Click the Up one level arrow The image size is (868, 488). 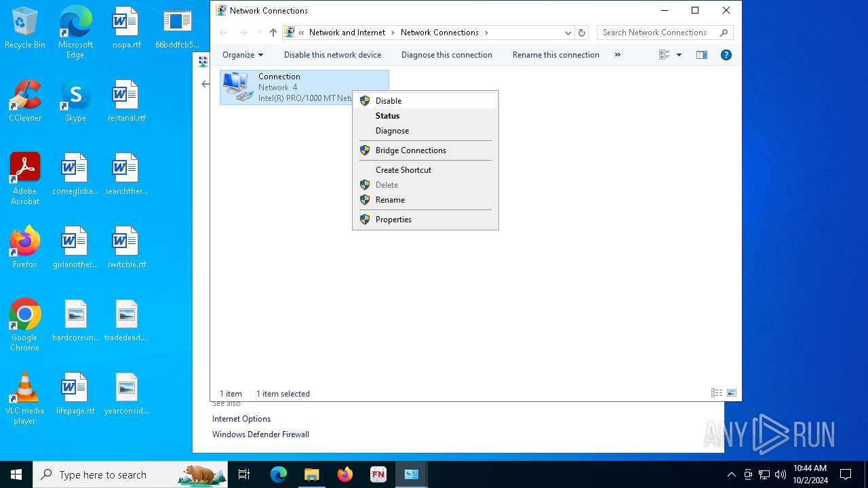(x=273, y=33)
